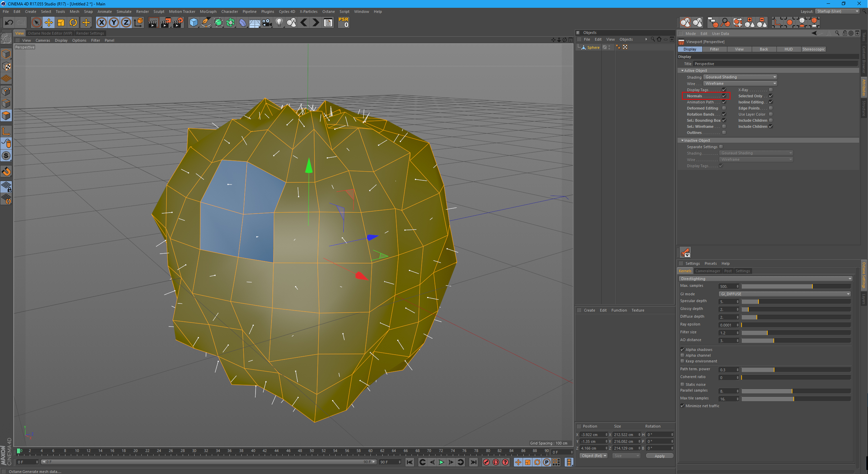This screenshot has height=474, width=868.
Task: Click the PSR reset icon
Action: (x=343, y=22)
